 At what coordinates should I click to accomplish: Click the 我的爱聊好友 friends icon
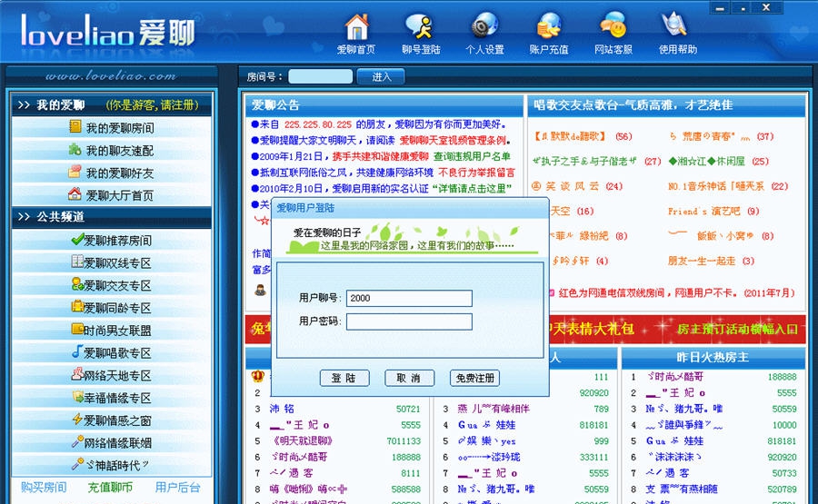(x=75, y=172)
